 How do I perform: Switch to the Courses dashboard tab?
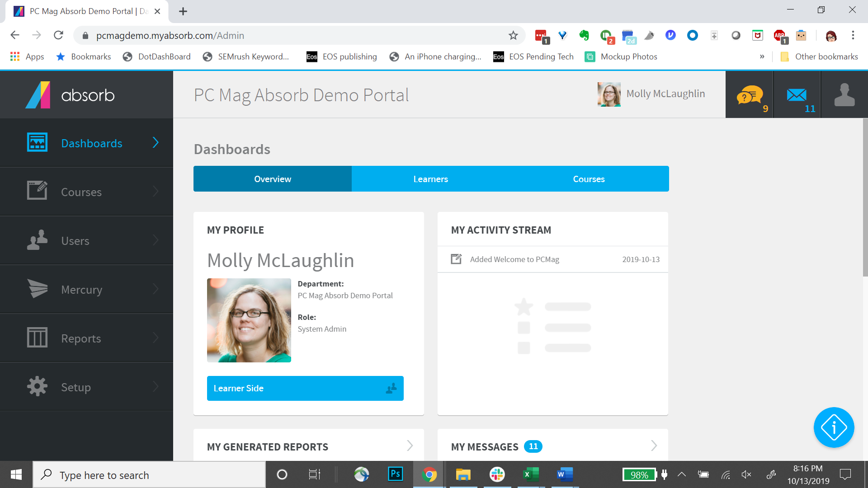click(x=589, y=178)
